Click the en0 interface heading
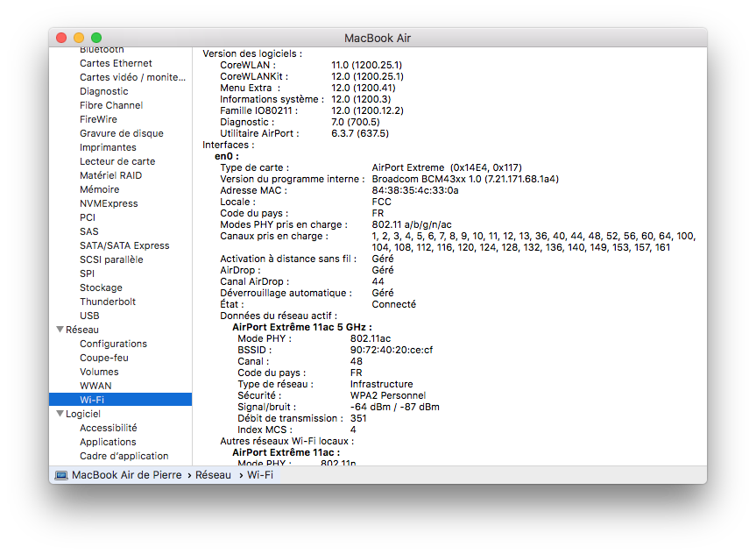Image resolution: width=756 pixels, height=554 pixels. coord(227,156)
